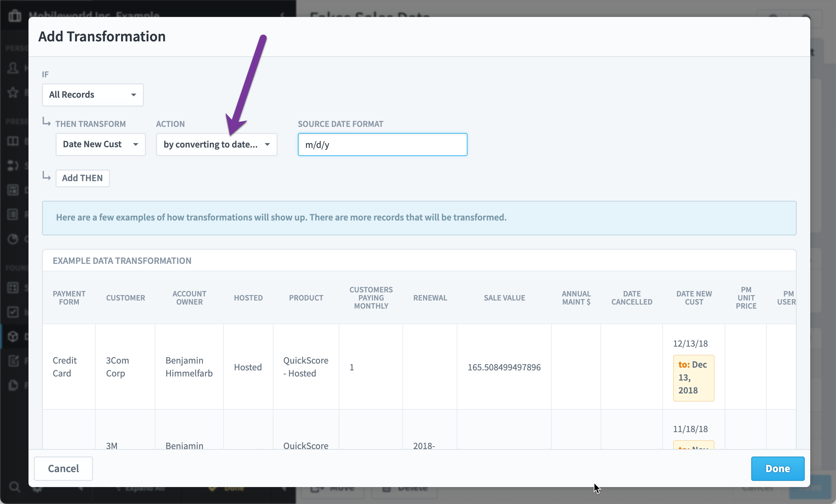This screenshot has height=504, width=836.
Task: Click the PM Unit Price column header
Action: [x=746, y=298]
